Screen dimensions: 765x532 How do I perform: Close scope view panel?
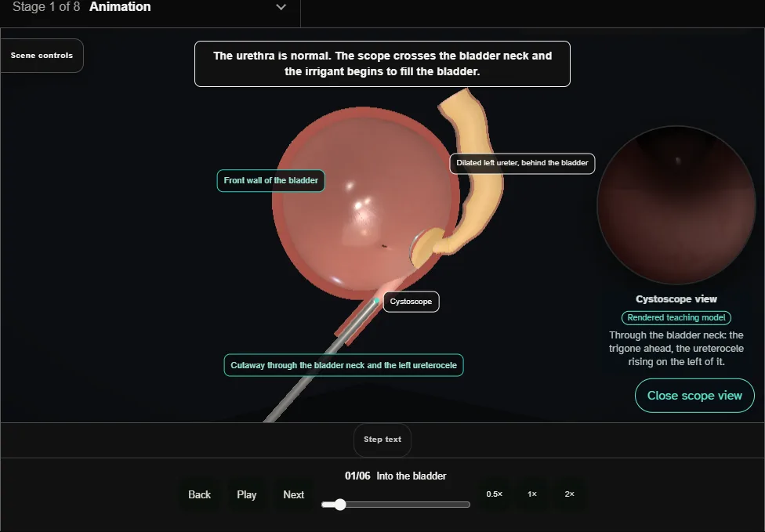(694, 396)
